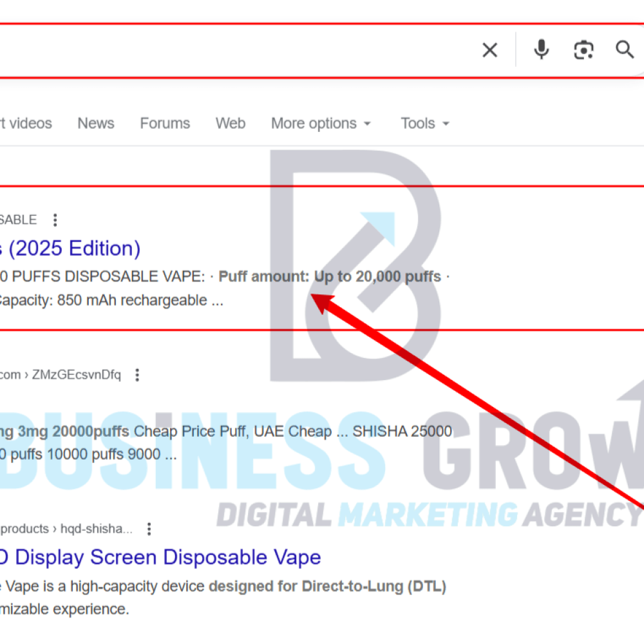
Task: Open the (2025 Edition) result link
Action: pyautogui.click(x=70, y=249)
